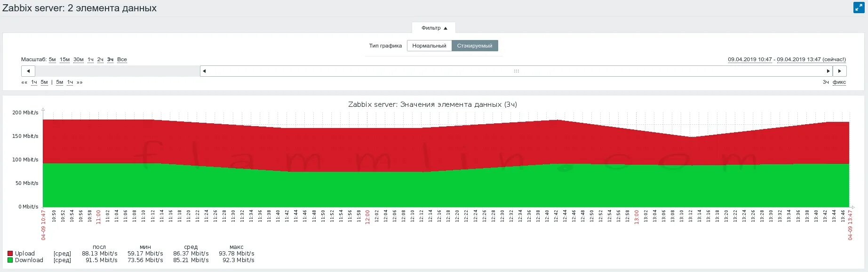Click the right arrow inside the time slider
868x272 pixels.
828,71
